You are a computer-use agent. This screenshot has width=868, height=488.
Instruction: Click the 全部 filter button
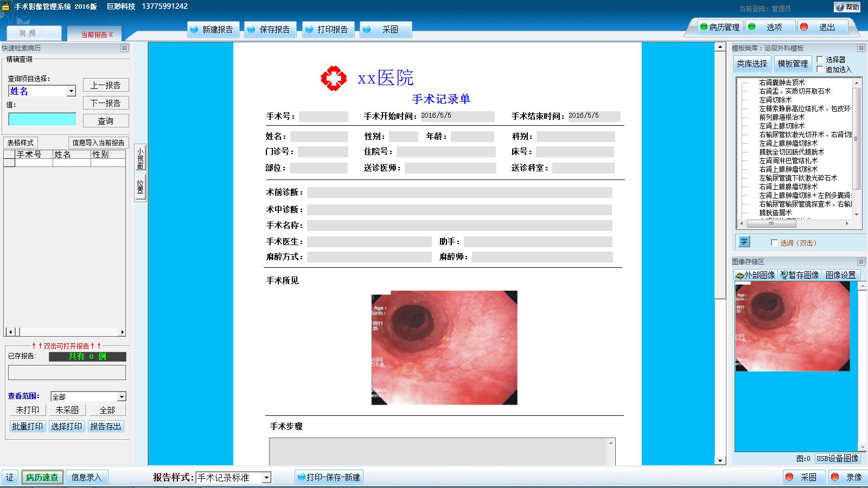coord(107,410)
